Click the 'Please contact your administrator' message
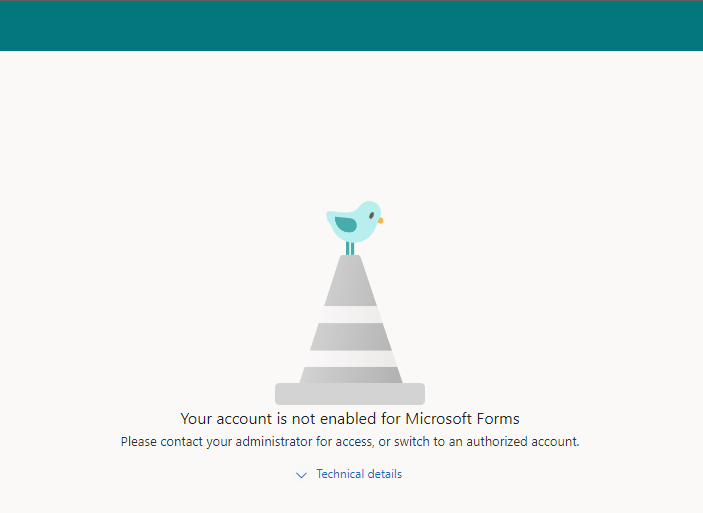The image size is (703, 513). click(350, 441)
